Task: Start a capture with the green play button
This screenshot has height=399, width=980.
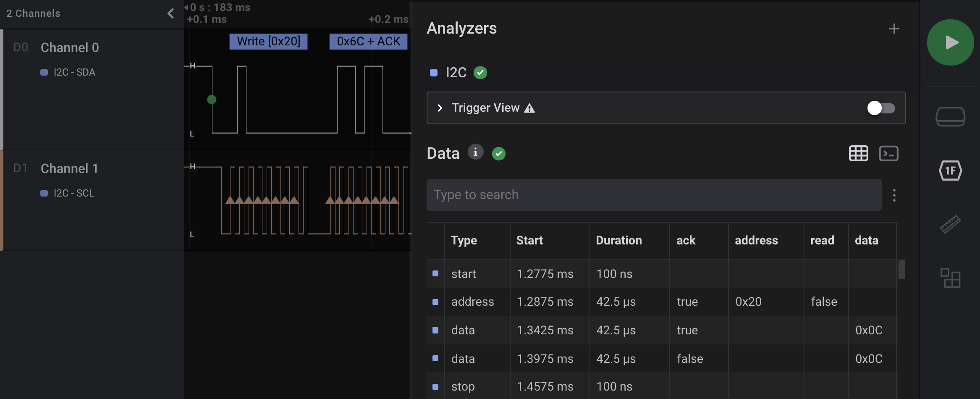Action: (950, 42)
